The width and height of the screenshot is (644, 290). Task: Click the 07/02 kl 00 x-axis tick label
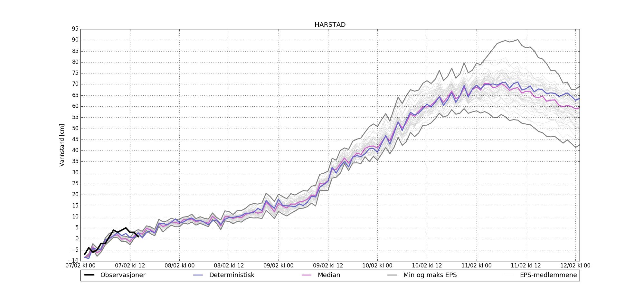pos(80,266)
